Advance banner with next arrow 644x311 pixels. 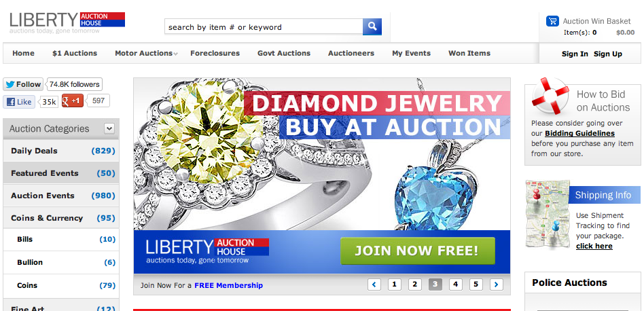[496, 285]
